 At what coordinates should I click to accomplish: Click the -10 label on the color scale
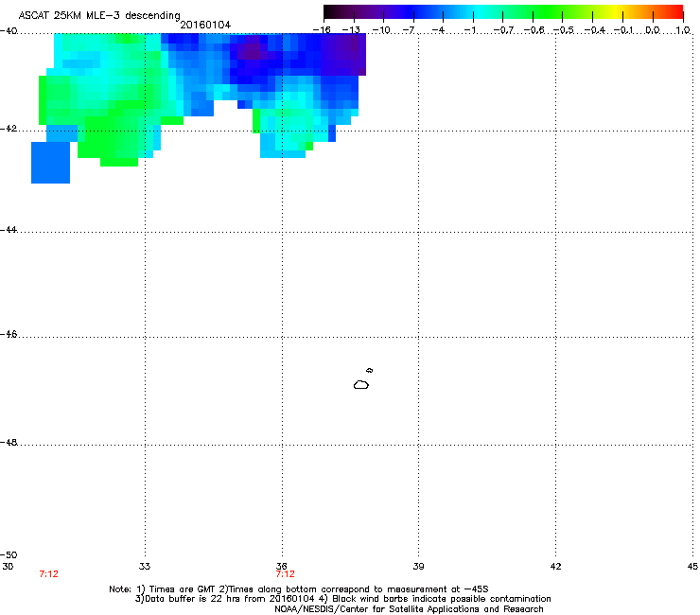tap(381, 30)
